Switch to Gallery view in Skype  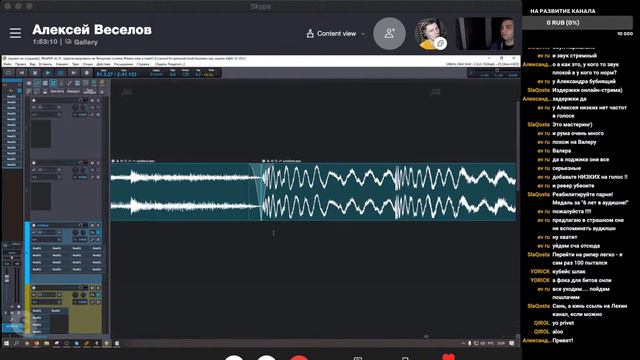pos(81,42)
